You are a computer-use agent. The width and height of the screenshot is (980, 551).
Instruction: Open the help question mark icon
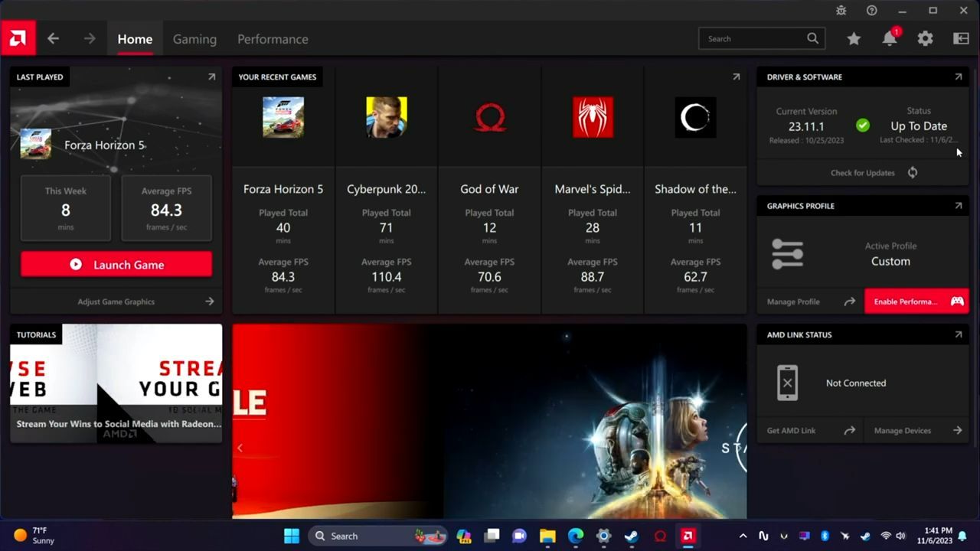tap(872, 11)
